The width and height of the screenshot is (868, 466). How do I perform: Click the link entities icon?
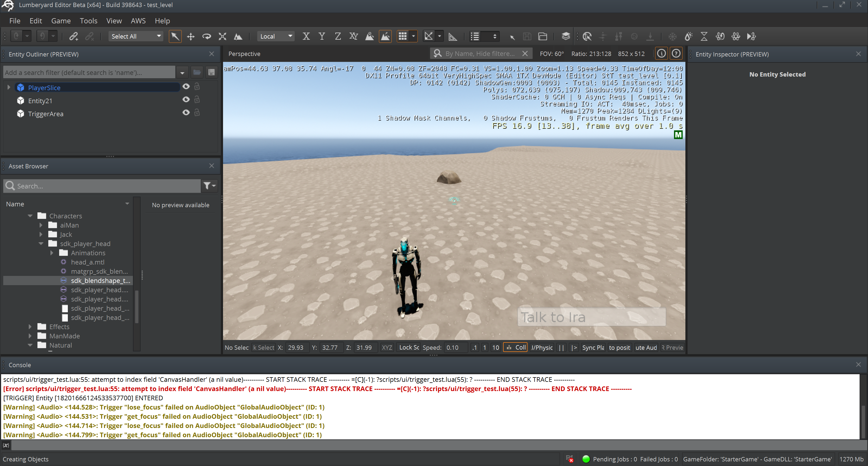click(x=74, y=36)
